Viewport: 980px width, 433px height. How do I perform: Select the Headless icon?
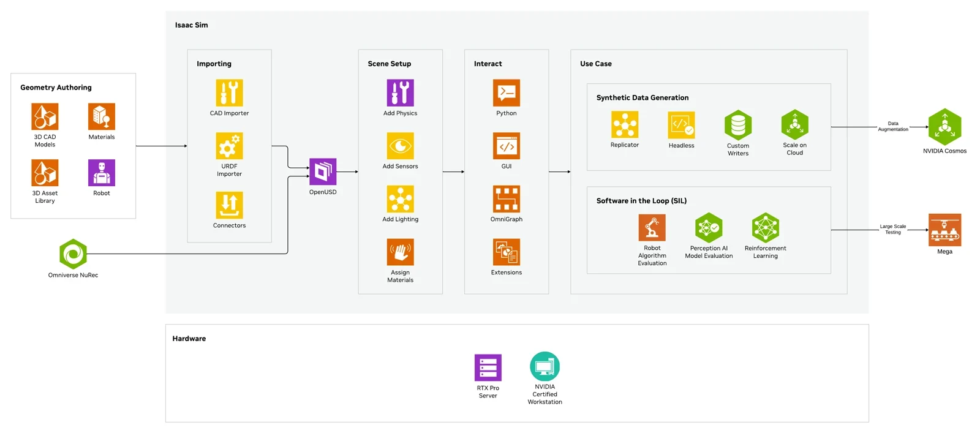tap(681, 125)
